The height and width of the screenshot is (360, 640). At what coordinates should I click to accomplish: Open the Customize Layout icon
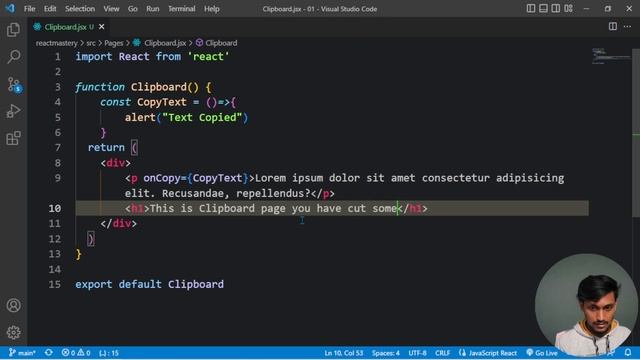click(x=569, y=9)
